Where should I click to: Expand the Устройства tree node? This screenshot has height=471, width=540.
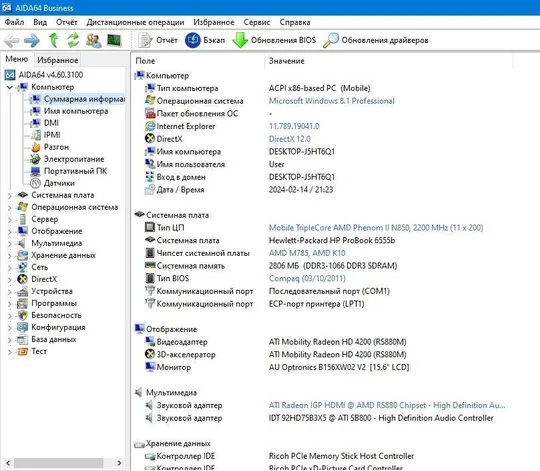tap(9, 292)
